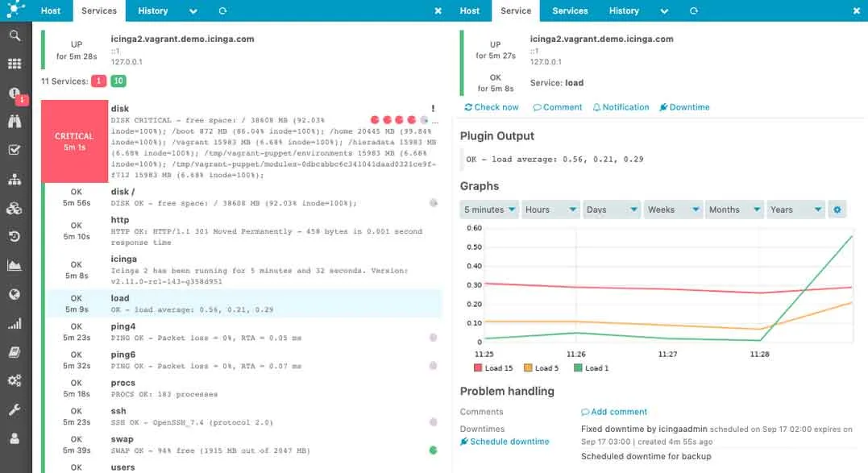This screenshot has height=473, width=868.
Task: Switch to Host tab in right panel
Action: coord(469,10)
